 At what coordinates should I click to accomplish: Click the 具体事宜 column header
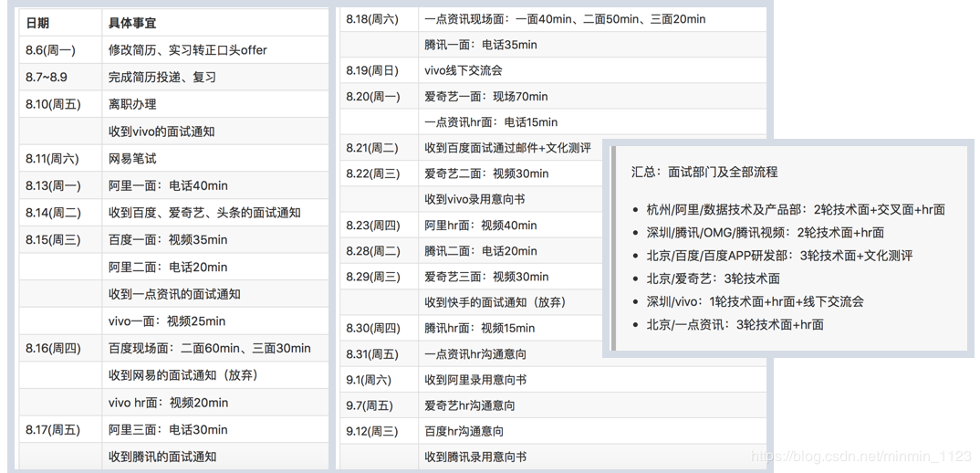pos(215,23)
